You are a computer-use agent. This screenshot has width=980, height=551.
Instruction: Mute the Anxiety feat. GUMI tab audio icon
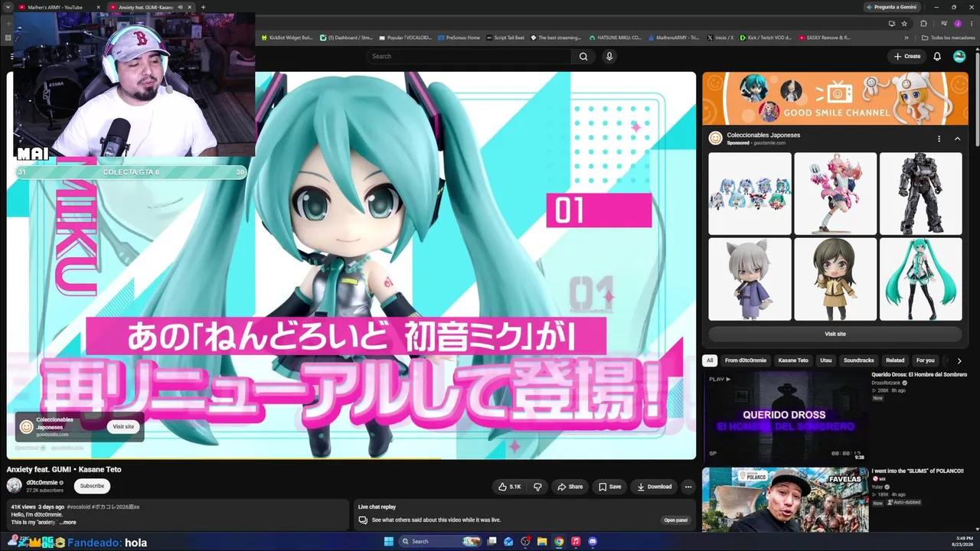tap(181, 7)
